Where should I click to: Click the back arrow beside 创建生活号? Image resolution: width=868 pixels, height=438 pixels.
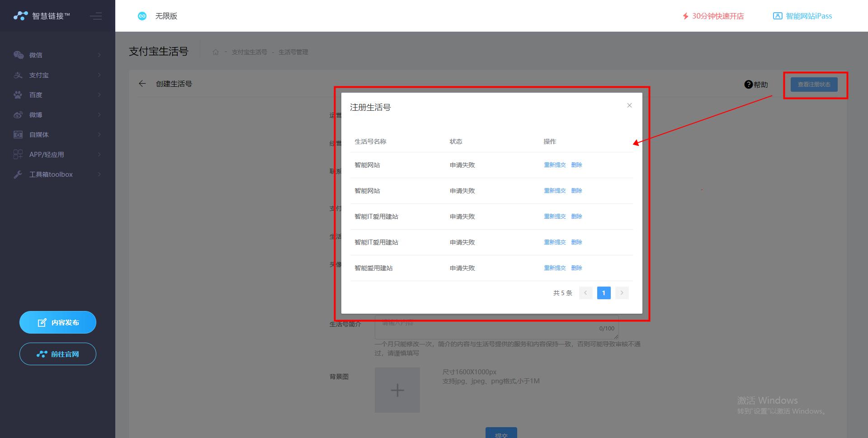(142, 84)
